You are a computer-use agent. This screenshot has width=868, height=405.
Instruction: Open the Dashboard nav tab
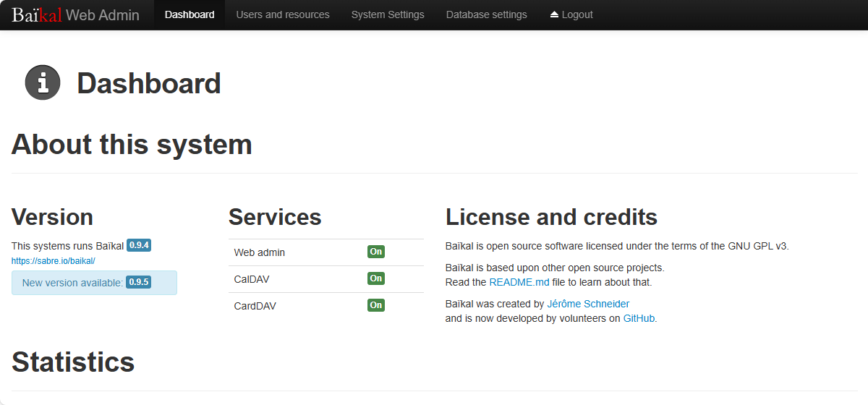coord(190,14)
